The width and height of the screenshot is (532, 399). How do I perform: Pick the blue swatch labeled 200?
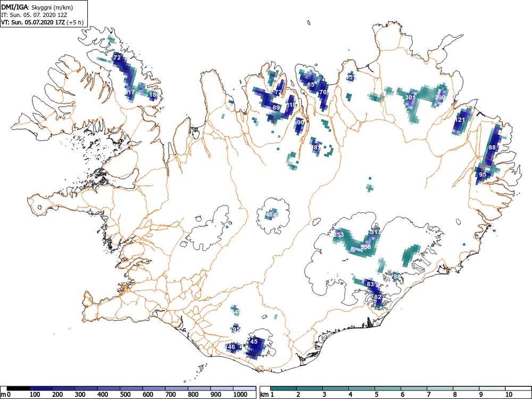(x=63, y=388)
